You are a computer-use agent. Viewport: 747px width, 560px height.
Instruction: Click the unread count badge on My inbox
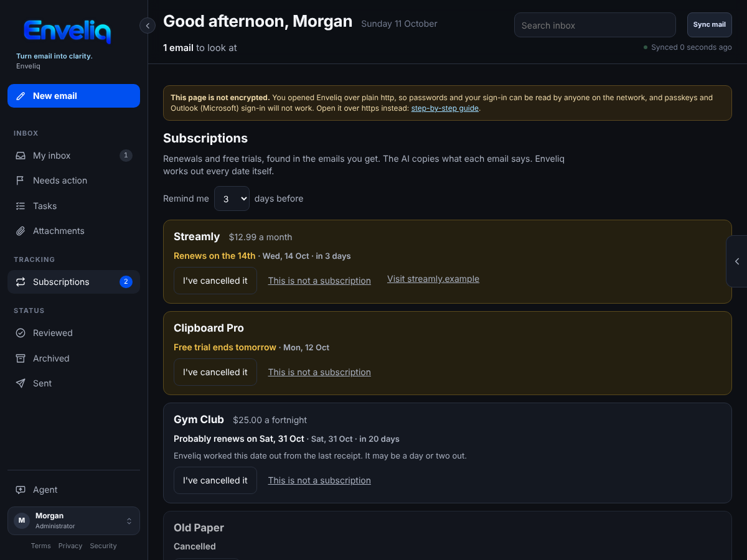point(126,156)
